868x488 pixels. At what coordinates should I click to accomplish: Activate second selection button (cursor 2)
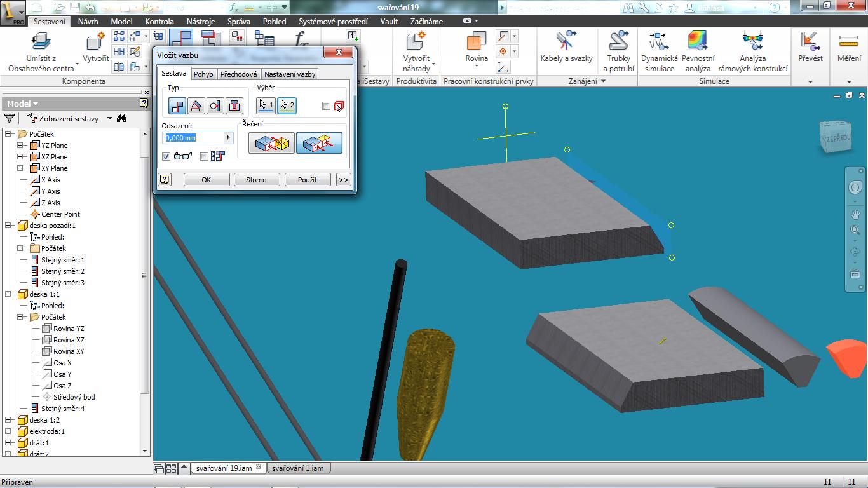tap(287, 105)
